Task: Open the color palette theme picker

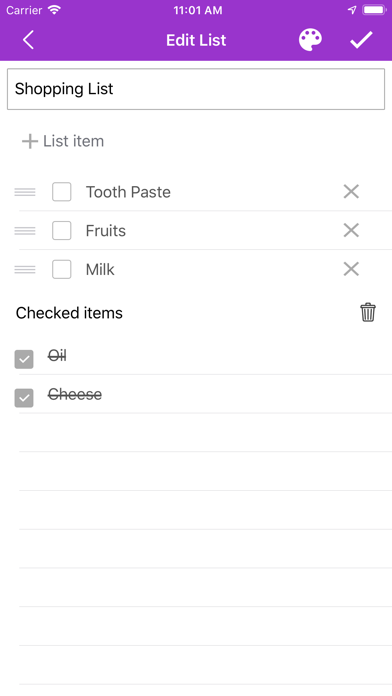Action: (310, 40)
